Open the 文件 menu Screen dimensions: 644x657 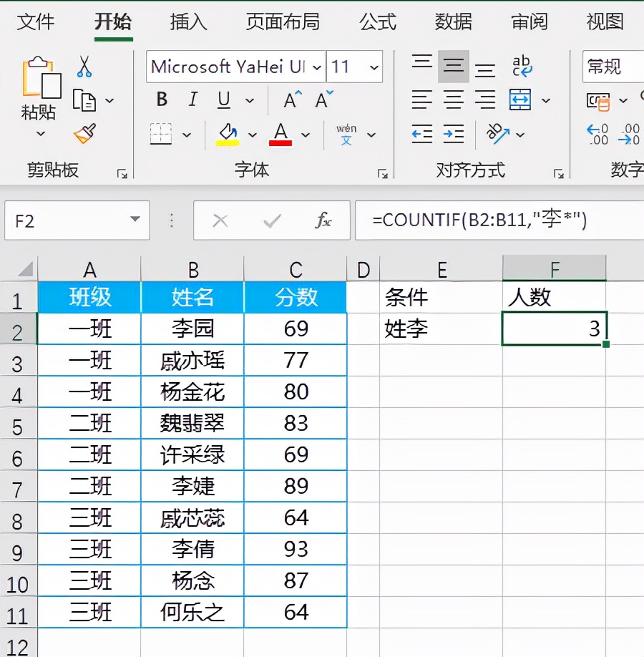click(x=36, y=21)
